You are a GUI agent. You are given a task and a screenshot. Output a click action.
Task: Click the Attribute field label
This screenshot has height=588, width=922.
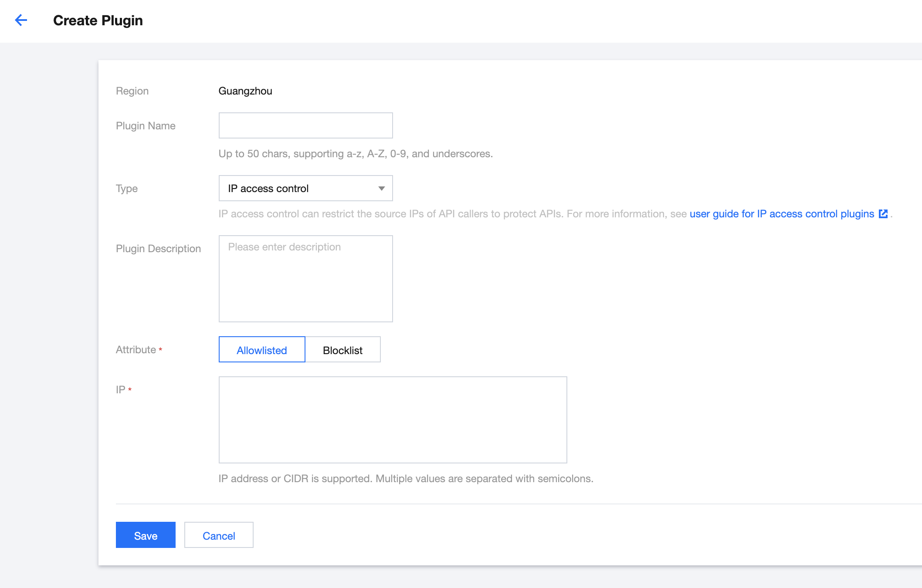[x=136, y=350]
